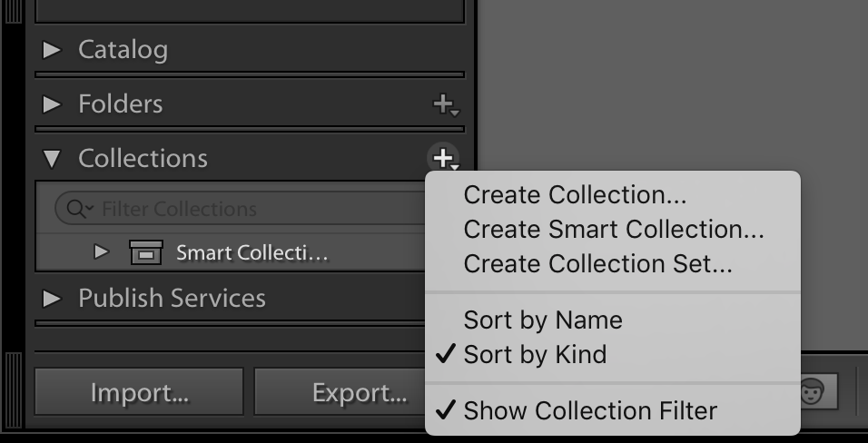The image size is (868, 443).
Task: Click the Import... button
Action: (139, 391)
